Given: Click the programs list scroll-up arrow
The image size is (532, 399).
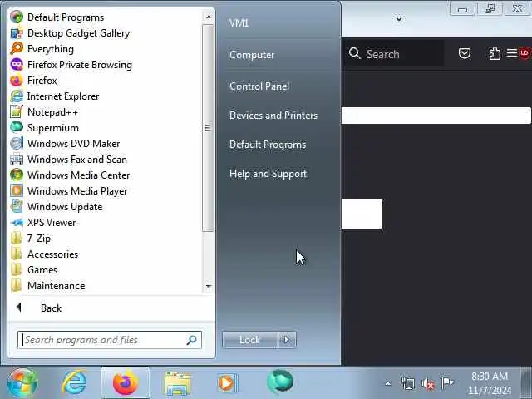Looking at the screenshot, I should tap(209, 17).
